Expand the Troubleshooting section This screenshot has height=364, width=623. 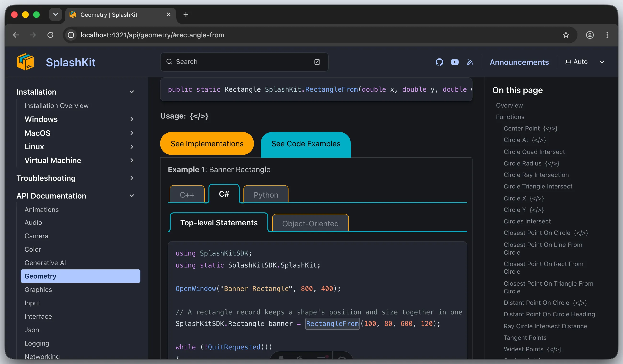click(x=132, y=178)
